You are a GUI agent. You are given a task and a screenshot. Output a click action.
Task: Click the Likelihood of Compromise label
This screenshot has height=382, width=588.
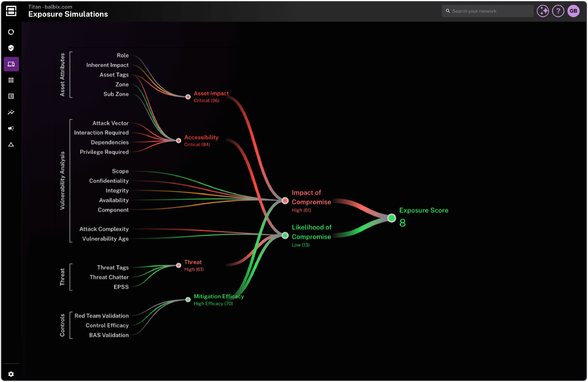[311, 232]
